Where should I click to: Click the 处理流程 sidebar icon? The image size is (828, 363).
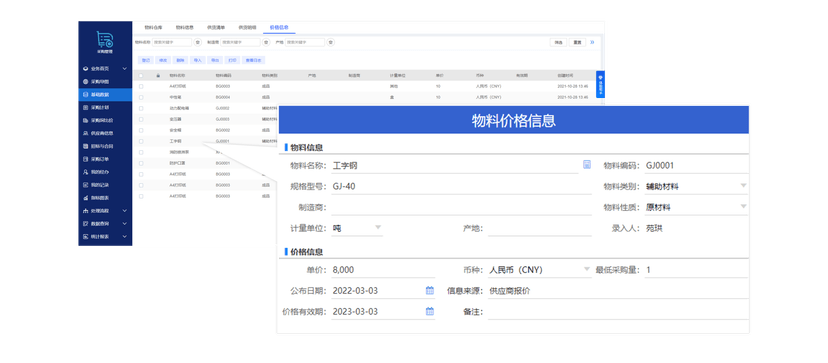point(86,210)
